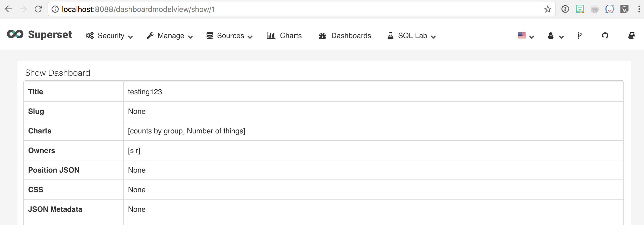Click the browser reload button
The height and width of the screenshot is (225, 644).
coord(38,9)
